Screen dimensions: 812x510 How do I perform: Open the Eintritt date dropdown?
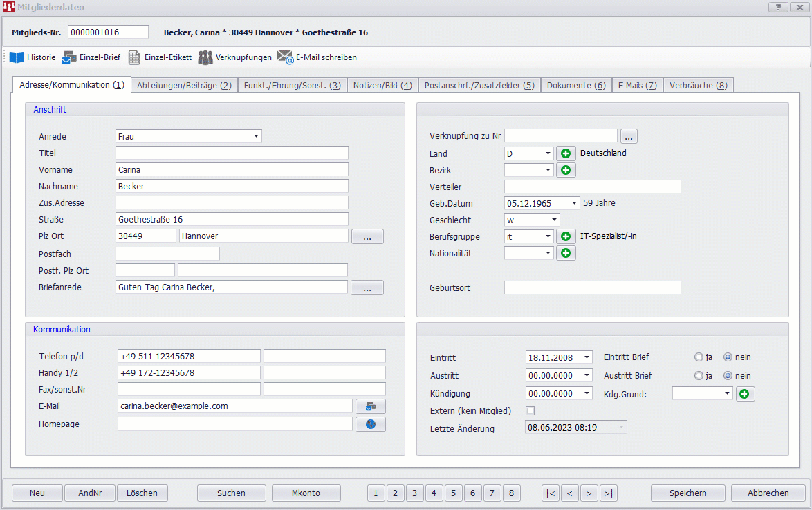587,357
